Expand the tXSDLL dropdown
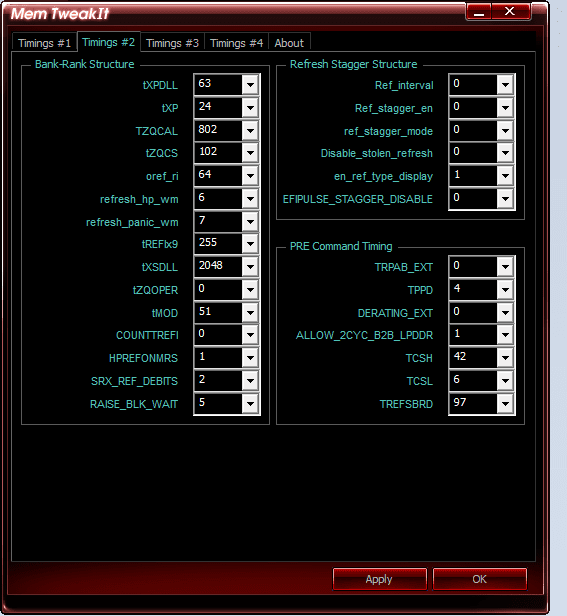Screen dimensions: 567x616 (250, 267)
